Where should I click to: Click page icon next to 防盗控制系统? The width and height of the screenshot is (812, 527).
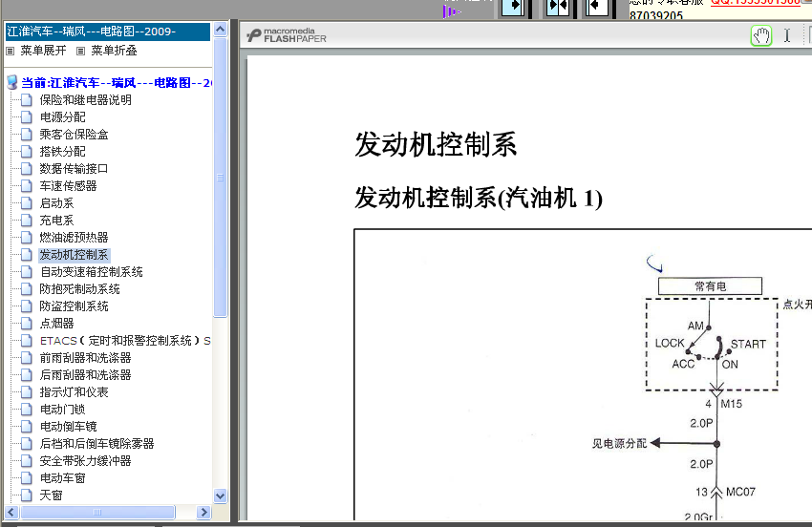tap(27, 306)
